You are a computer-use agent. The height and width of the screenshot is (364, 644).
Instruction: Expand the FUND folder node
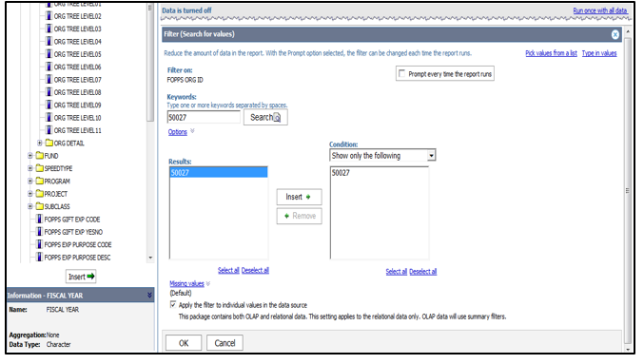coord(30,156)
